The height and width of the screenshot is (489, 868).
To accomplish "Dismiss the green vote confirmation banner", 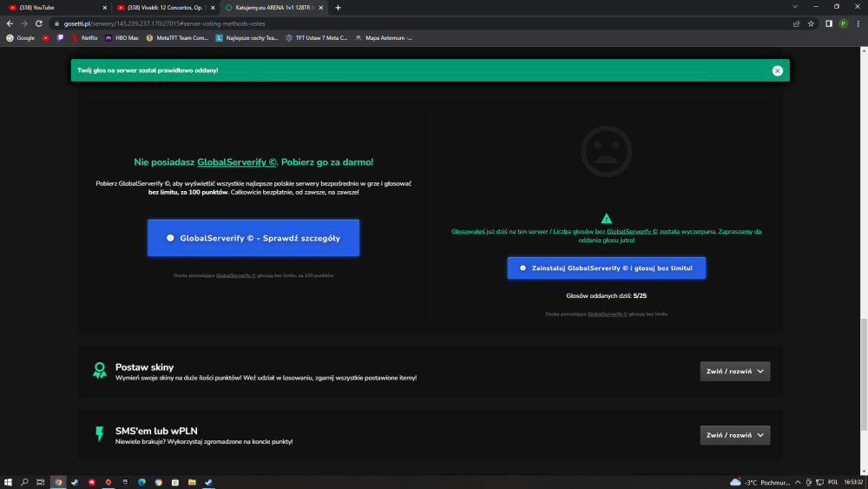I will (x=777, y=70).
